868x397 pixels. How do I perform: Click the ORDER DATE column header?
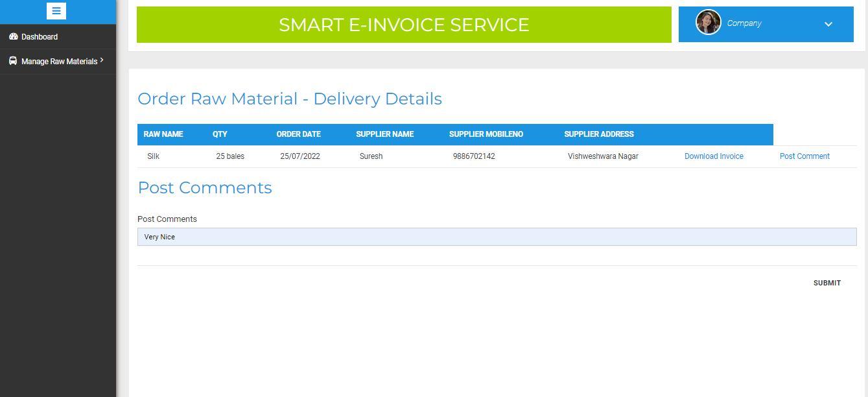[x=298, y=134]
